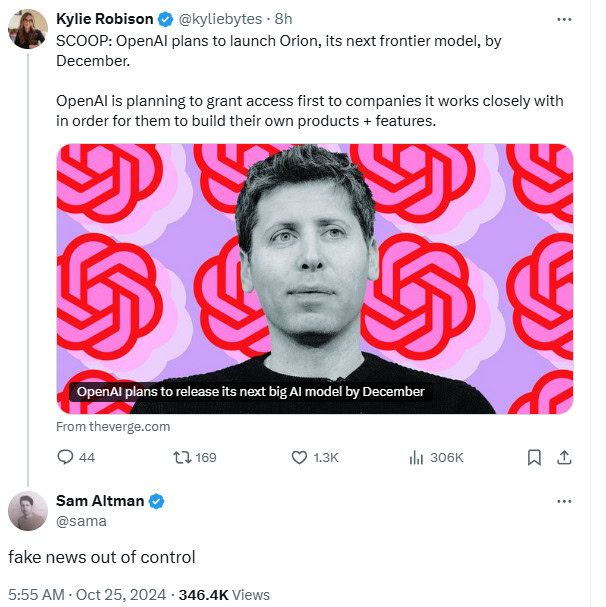Click Kylie Robison's profile avatar

pos(27,30)
